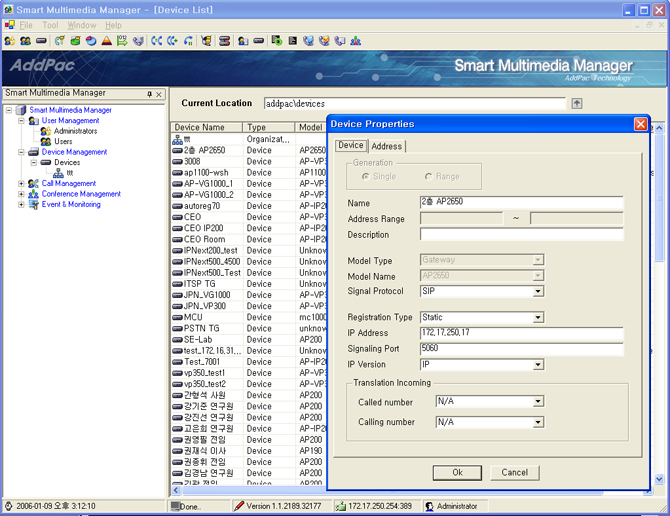Select the Single generation radio button
This screenshot has height=516, width=670.
366,176
